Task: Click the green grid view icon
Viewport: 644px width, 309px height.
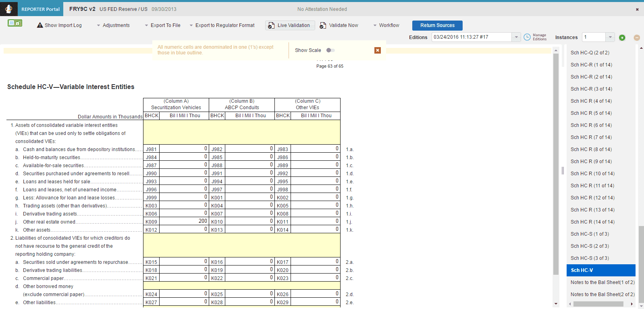Action: pyautogui.click(x=15, y=23)
